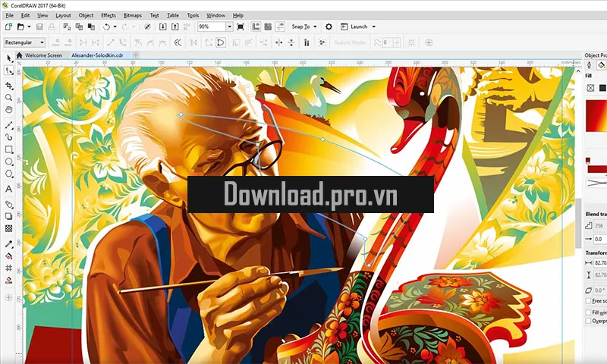
Task: Open the Bitmaps menu
Action: 132,15
